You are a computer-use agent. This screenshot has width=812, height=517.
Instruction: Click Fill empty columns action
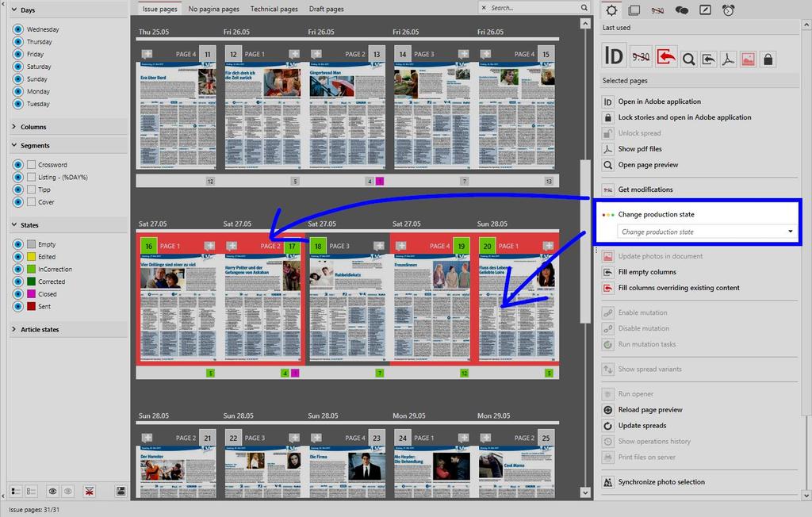(647, 272)
